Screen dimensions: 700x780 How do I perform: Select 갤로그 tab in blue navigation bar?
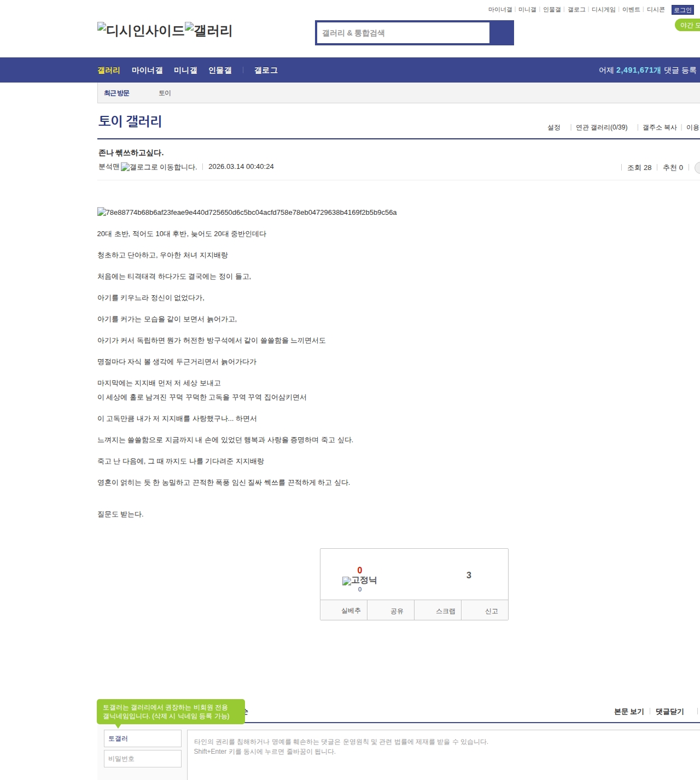coord(266,70)
